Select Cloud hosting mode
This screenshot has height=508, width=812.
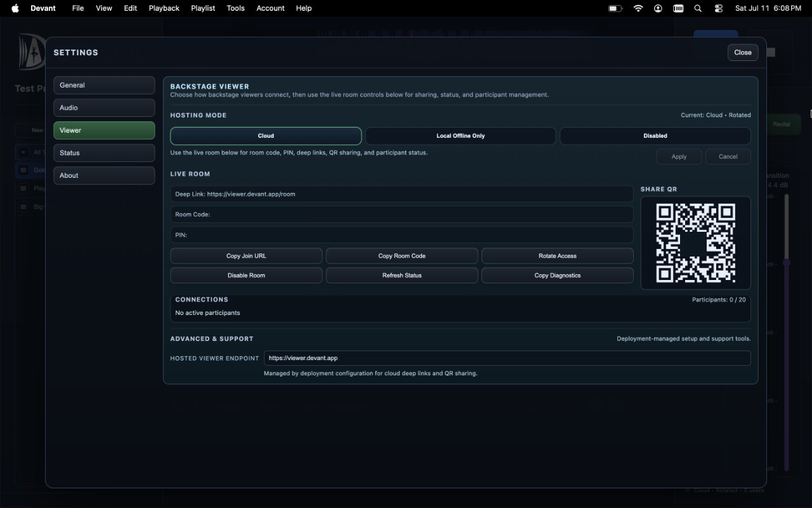(x=266, y=136)
